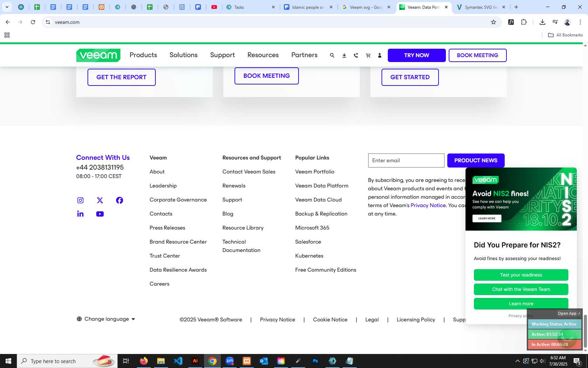
Task: Switch to Veeam svg Google tab
Action: point(366,7)
